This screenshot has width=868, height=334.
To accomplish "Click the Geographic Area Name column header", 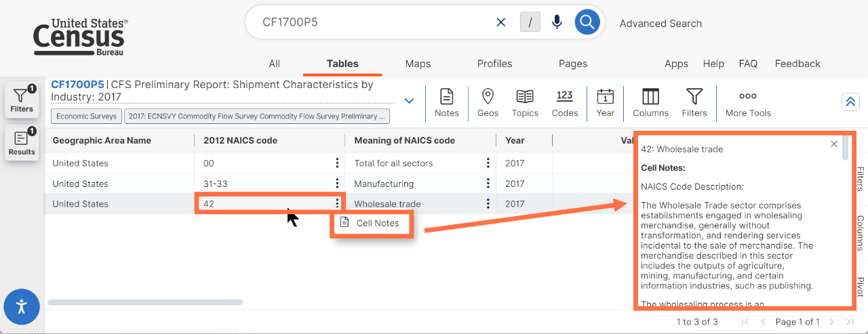I will 102,140.
